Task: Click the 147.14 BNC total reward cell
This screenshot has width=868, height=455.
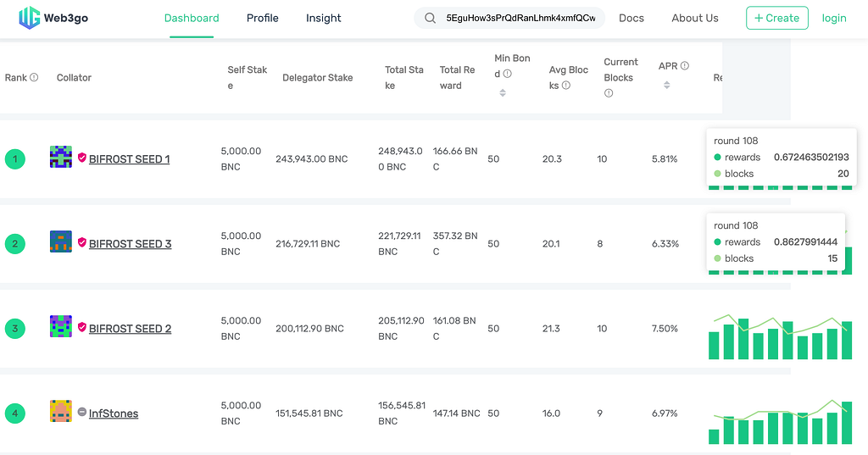Action: [x=456, y=413]
